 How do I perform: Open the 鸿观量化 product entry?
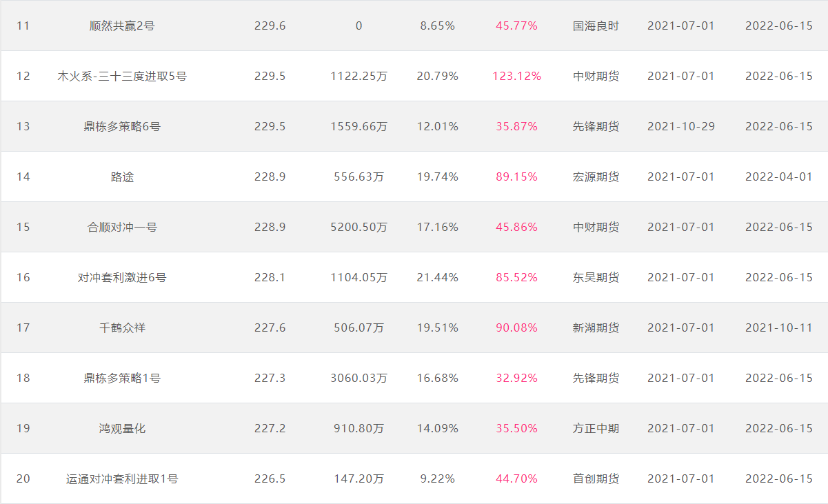(x=122, y=428)
